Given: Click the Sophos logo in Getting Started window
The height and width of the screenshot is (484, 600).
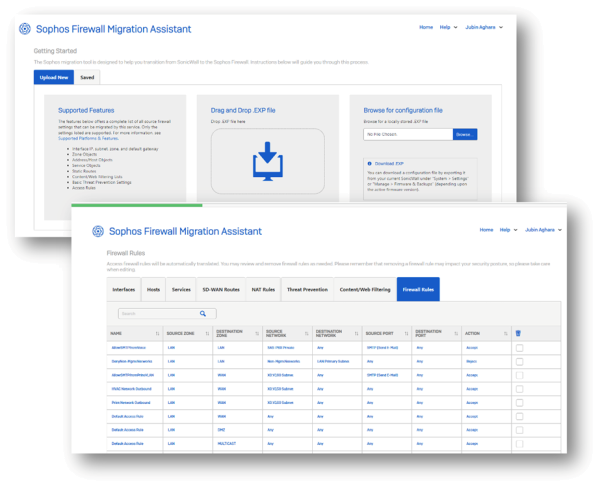Looking at the screenshot, I should click(25, 29).
